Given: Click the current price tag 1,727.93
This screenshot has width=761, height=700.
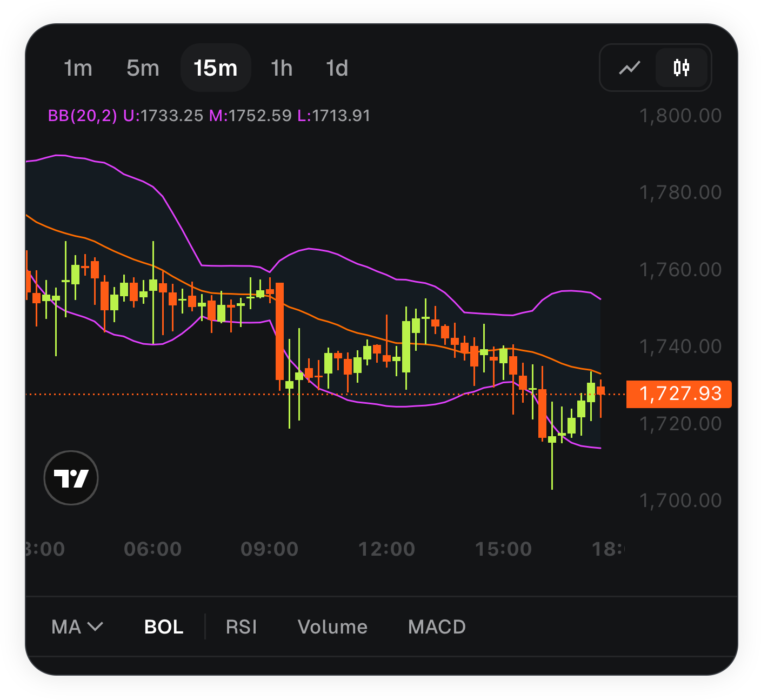Looking at the screenshot, I should click(679, 394).
